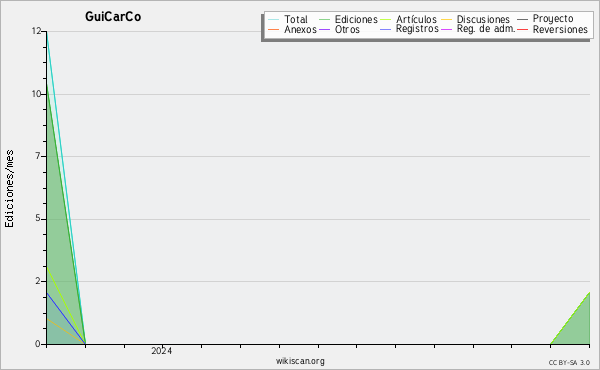Click the Ediciones legend label
Image resolution: width=600 pixels, height=370 pixels.
pos(356,19)
